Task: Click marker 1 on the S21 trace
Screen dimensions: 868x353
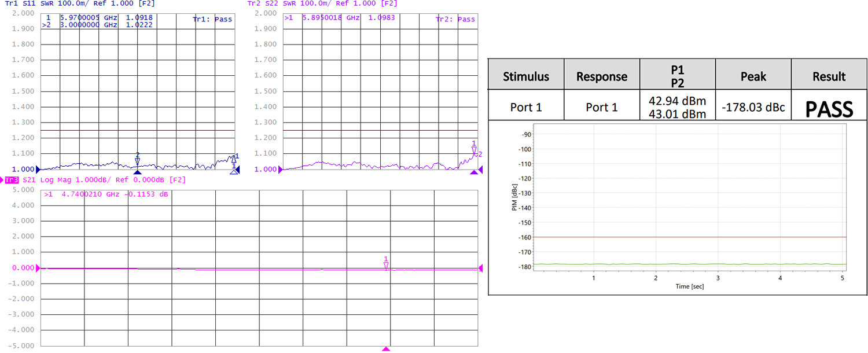Action: [386, 264]
